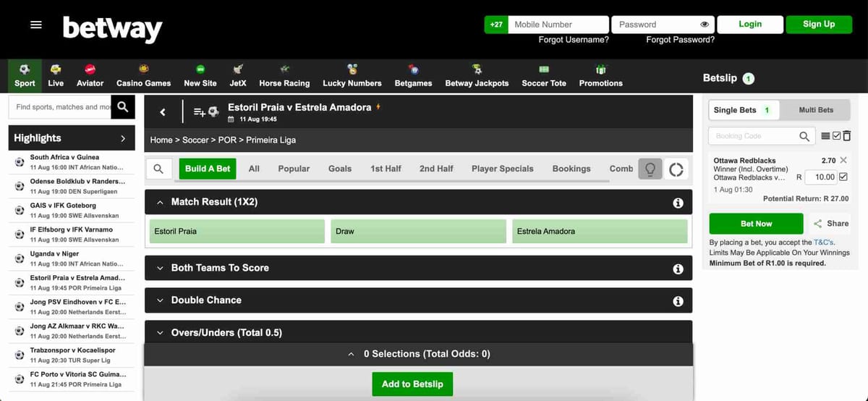This screenshot has width=868, height=401.
Task: Show Both Teams To Score info icon
Action: coord(678,269)
